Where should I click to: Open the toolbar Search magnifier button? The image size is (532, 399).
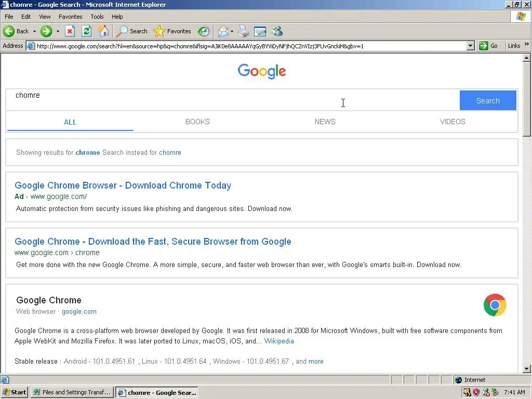[x=131, y=31]
